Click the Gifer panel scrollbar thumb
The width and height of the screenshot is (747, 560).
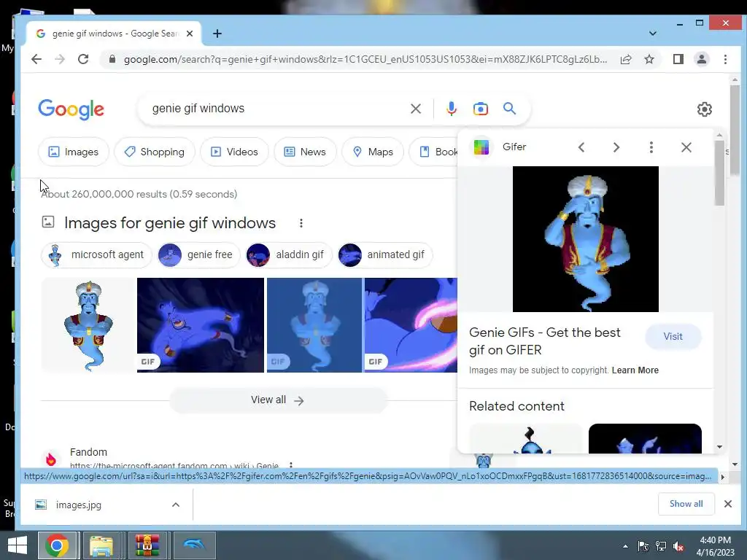[x=719, y=174]
